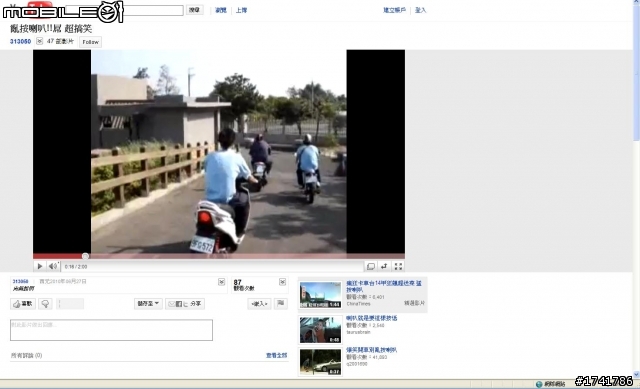The image size is (640, 389).
Task: Expand the video description details
Action: (221, 282)
